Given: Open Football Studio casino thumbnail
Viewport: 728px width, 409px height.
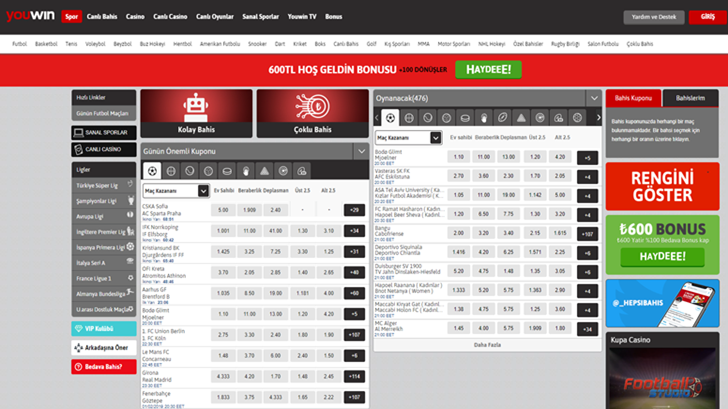Looking at the screenshot, I should pyautogui.click(x=663, y=378).
